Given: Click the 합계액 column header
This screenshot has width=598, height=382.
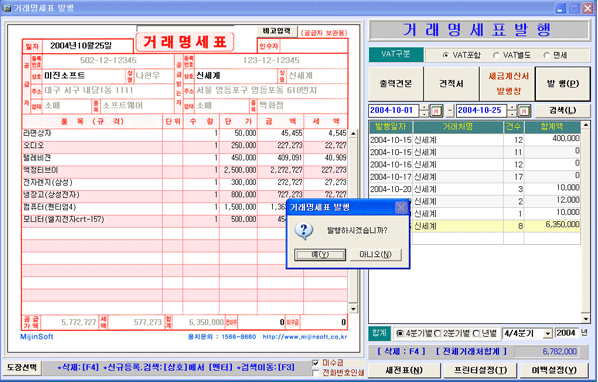Looking at the screenshot, I should coord(552,127).
